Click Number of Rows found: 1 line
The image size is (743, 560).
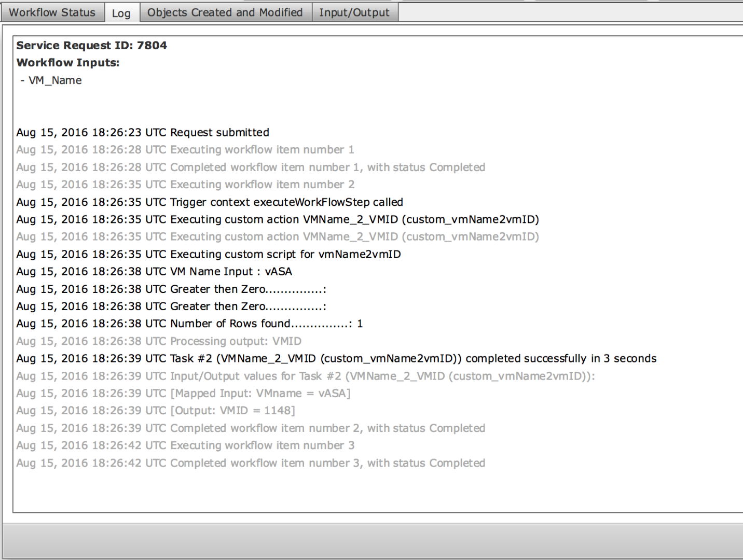tap(189, 324)
